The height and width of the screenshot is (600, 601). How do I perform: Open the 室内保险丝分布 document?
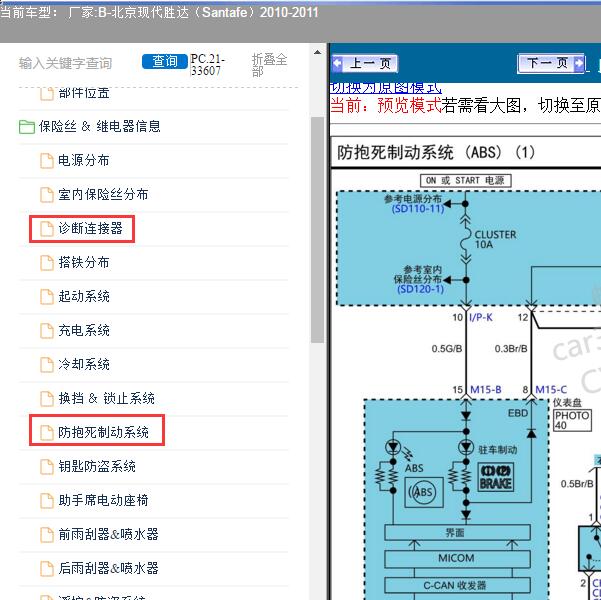point(103,194)
